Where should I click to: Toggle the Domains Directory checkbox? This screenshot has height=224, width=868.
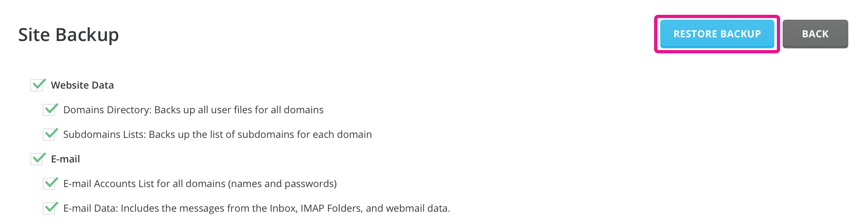click(x=50, y=110)
